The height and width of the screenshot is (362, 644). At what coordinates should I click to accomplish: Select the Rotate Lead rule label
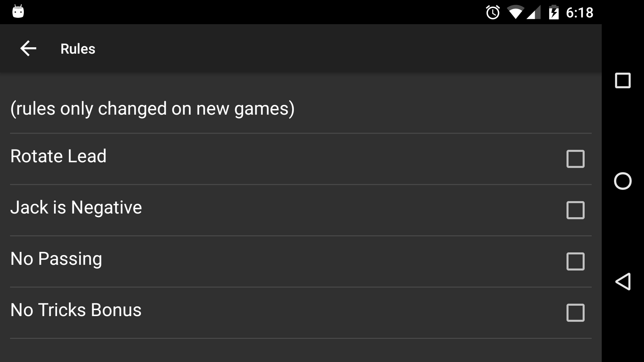(58, 156)
